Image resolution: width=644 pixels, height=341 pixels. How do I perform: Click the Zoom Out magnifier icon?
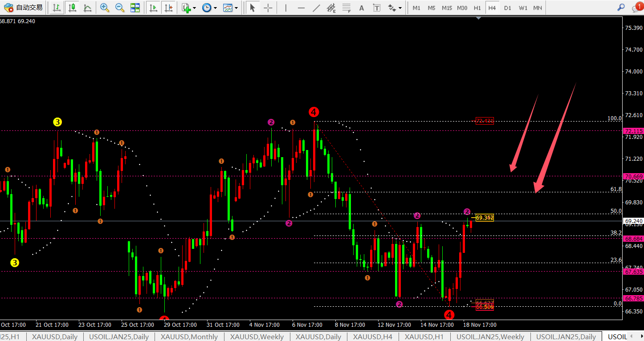point(120,8)
